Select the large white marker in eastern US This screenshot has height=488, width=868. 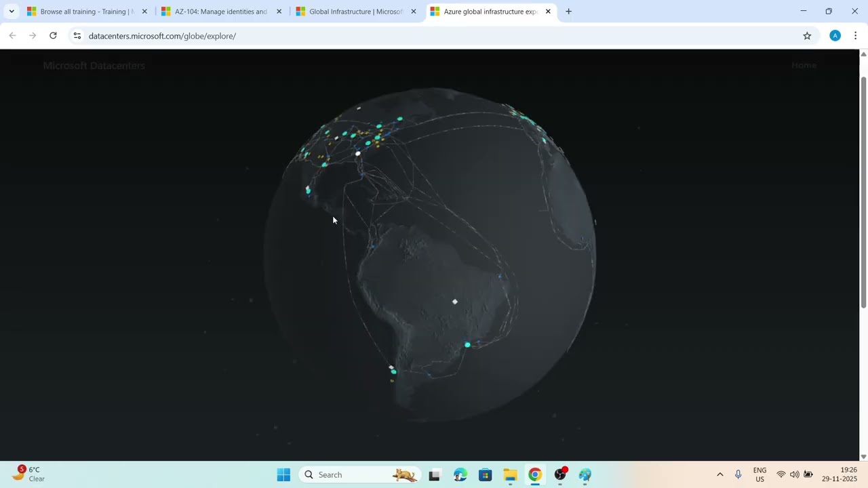pos(358,153)
